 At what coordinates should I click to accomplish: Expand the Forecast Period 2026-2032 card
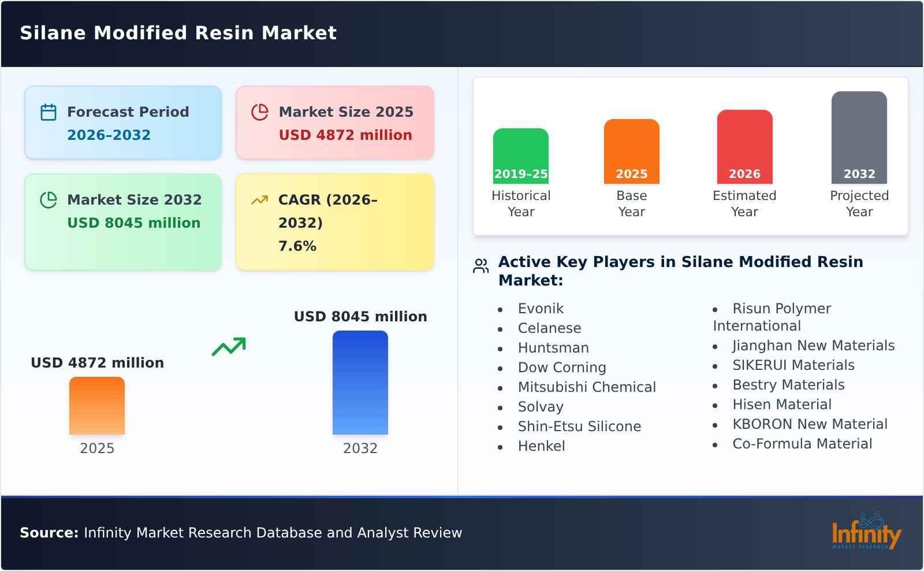pos(123,121)
